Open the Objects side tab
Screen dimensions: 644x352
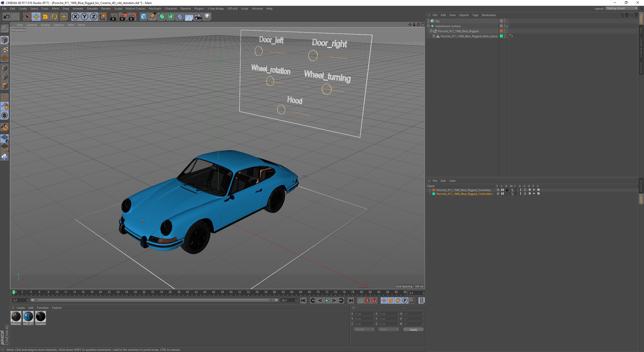[641, 19]
